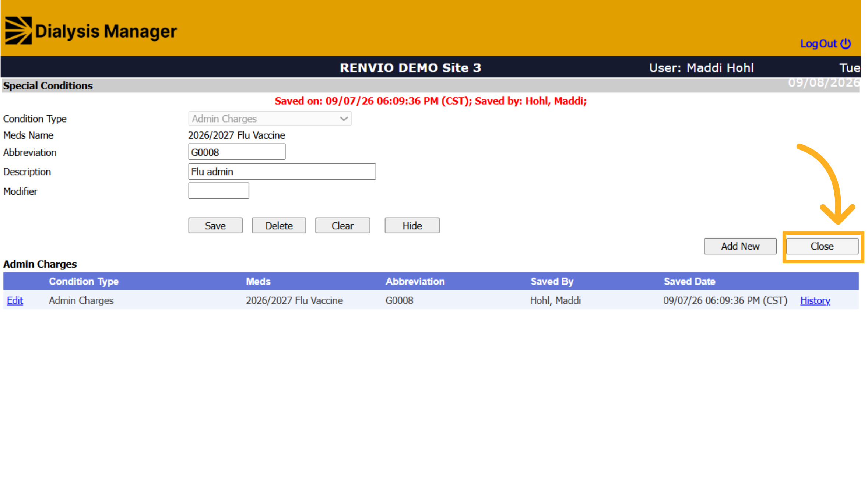Image resolution: width=868 pixels, height=497 pixels.
Task: Click the Log Out link text
Action: click(818, 44)
